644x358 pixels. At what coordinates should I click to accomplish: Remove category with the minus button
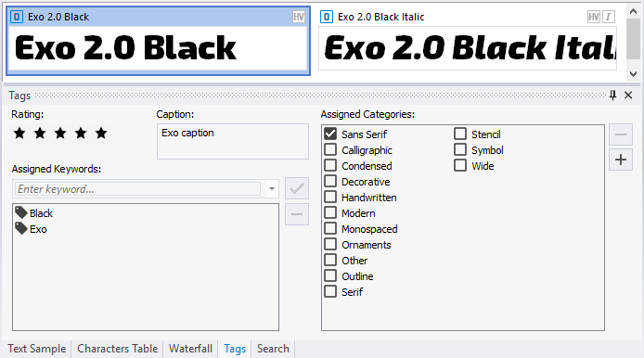pos(621,134)
